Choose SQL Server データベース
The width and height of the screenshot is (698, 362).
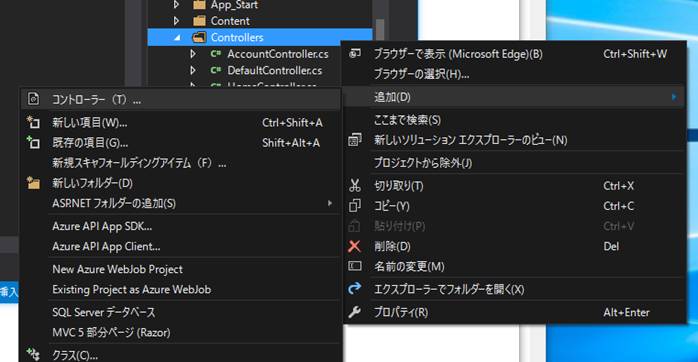181,312
